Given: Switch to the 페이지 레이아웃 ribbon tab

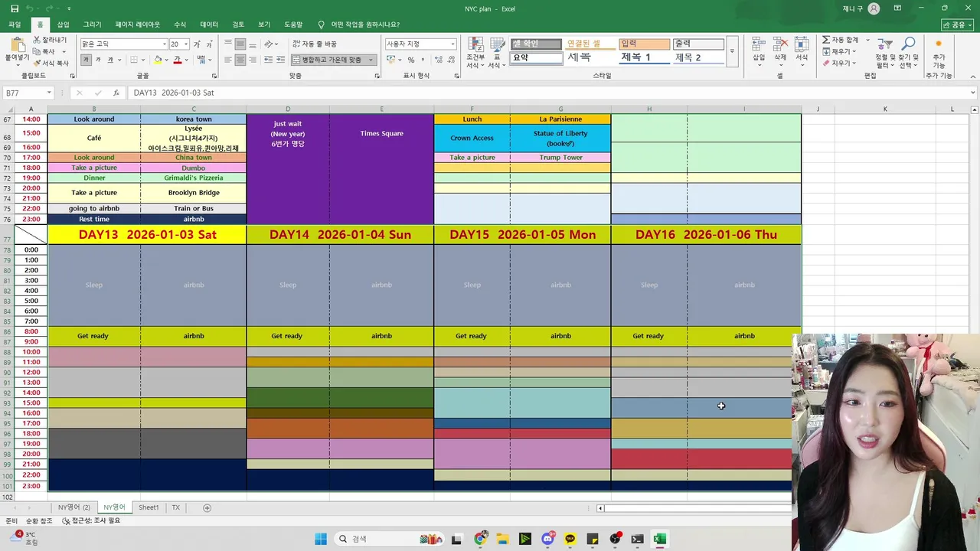Looking at the screenshot, I should (x=138, y=24).
